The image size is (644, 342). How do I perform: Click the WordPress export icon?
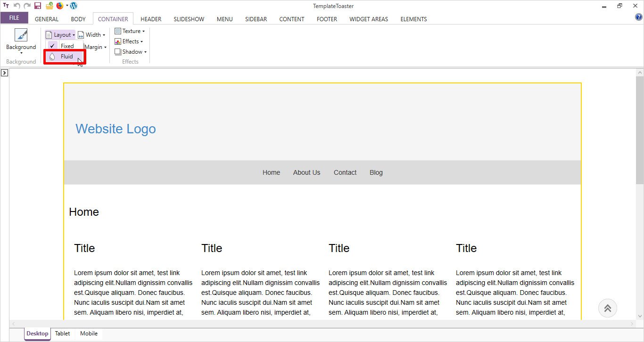coord(74,6)
